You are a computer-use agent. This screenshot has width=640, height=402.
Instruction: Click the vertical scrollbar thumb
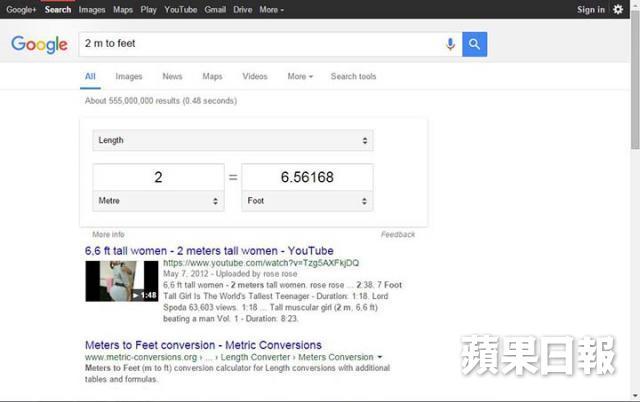[x=635, y=82]
